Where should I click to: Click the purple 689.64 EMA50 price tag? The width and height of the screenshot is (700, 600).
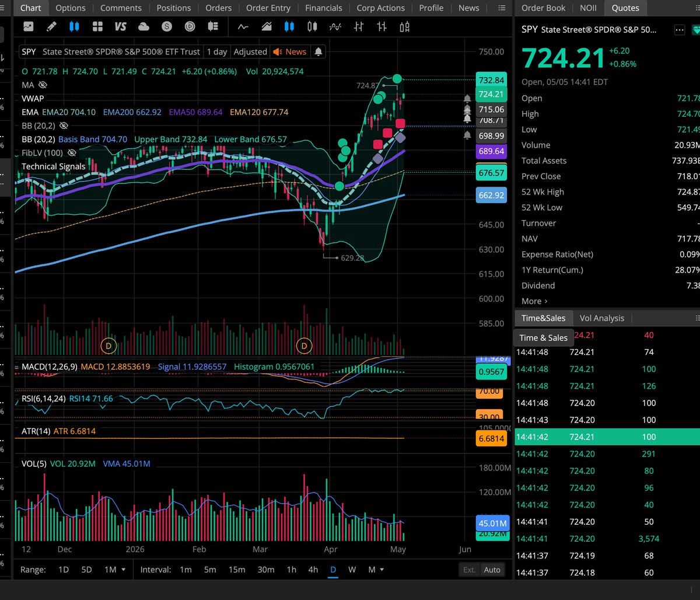tap(491, 151)
